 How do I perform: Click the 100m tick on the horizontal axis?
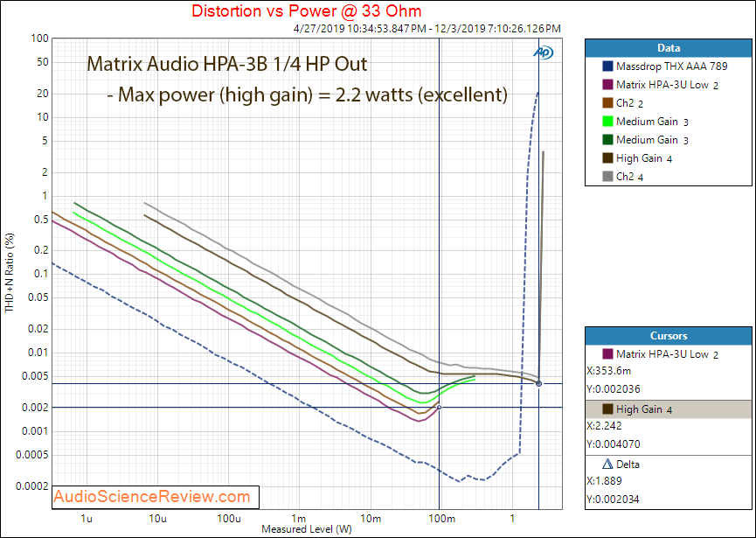pos(441,519)
